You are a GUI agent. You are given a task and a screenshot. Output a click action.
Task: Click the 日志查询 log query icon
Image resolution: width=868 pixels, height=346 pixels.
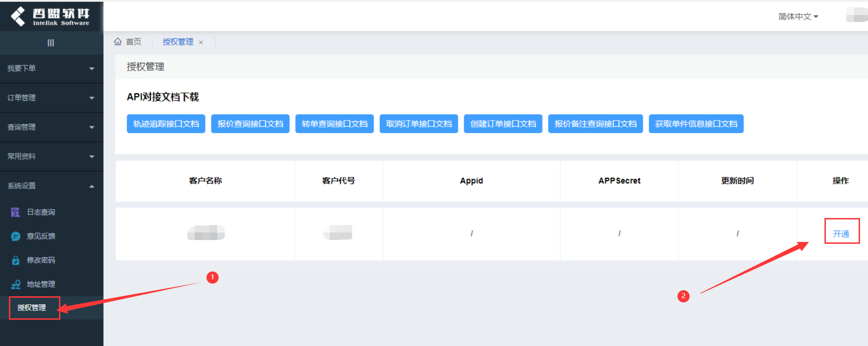click(15, 212)
